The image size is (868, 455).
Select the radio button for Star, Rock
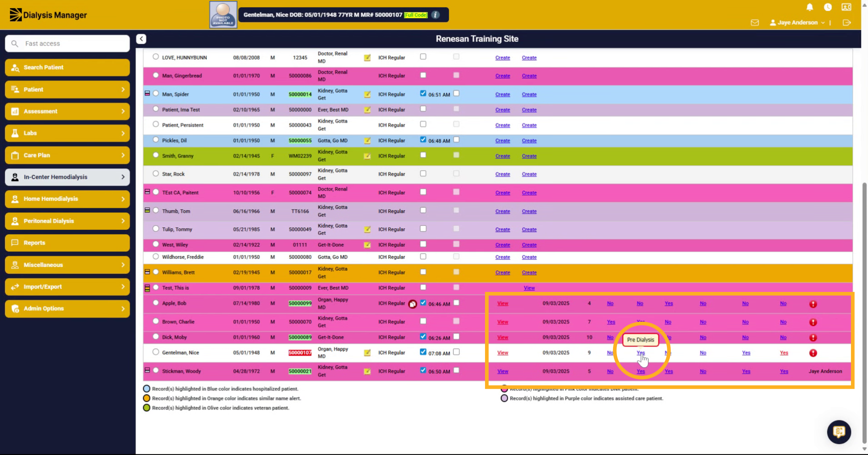[156, 173]
